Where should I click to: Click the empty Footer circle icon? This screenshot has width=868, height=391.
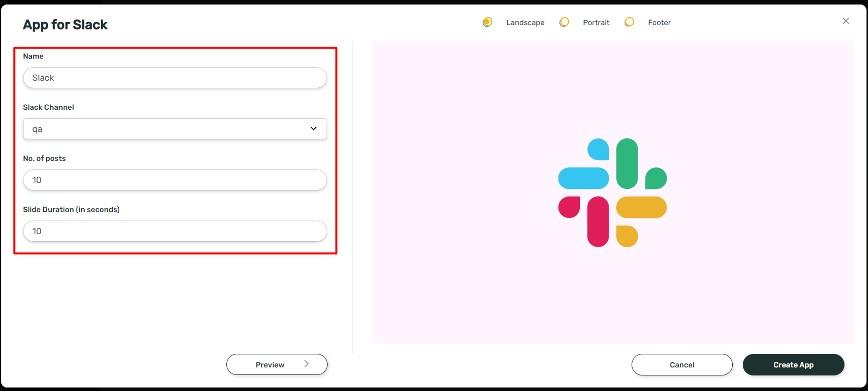630,22
